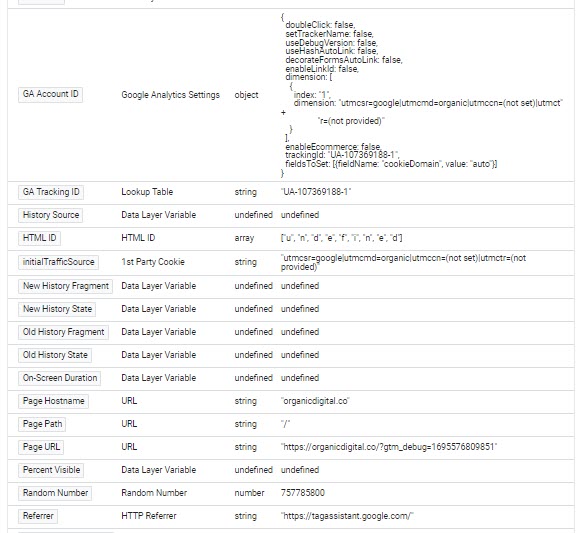Click the 'doubleClick: false' line
The width and height of the screenshot is (584, 533).
click(x=320, y=25)
